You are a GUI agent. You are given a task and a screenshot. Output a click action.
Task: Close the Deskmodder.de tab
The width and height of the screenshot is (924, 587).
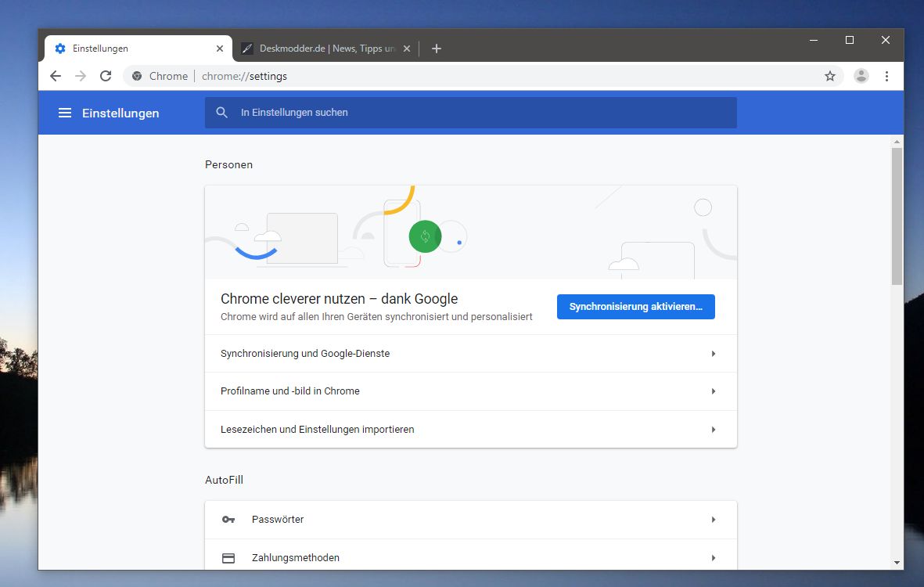pyautogui.click(x=407, y=49)
